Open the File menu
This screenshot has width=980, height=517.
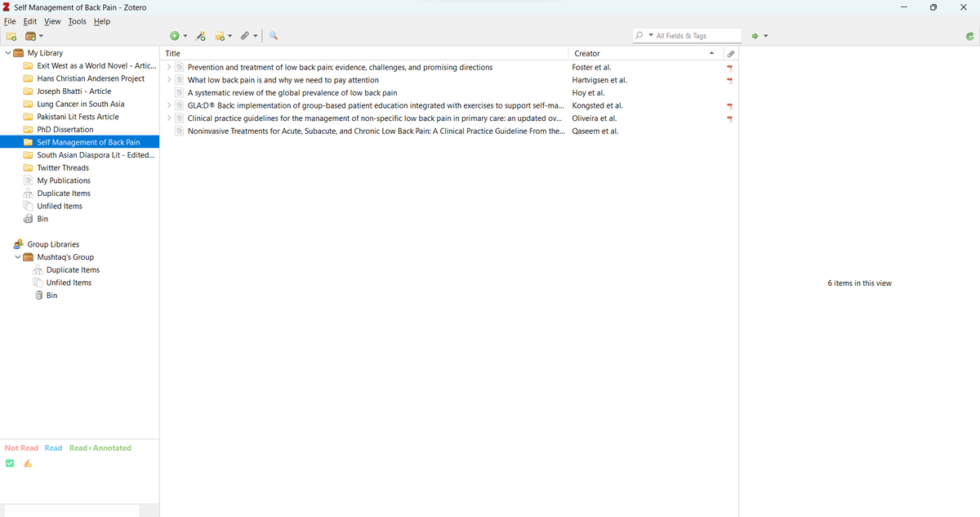point(10,21)
